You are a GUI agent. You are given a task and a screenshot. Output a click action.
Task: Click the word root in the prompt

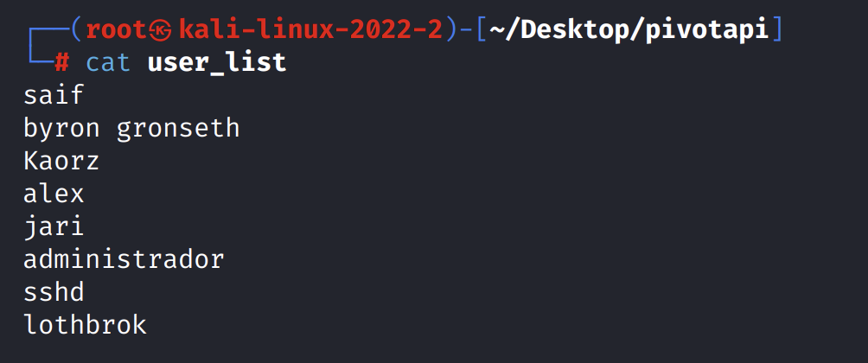[117, 30]
